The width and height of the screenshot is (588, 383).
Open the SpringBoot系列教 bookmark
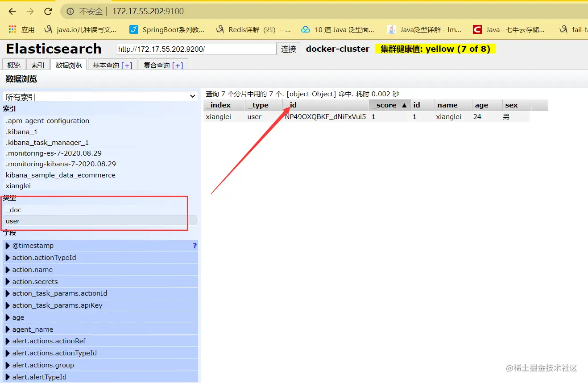click(167, 29)
